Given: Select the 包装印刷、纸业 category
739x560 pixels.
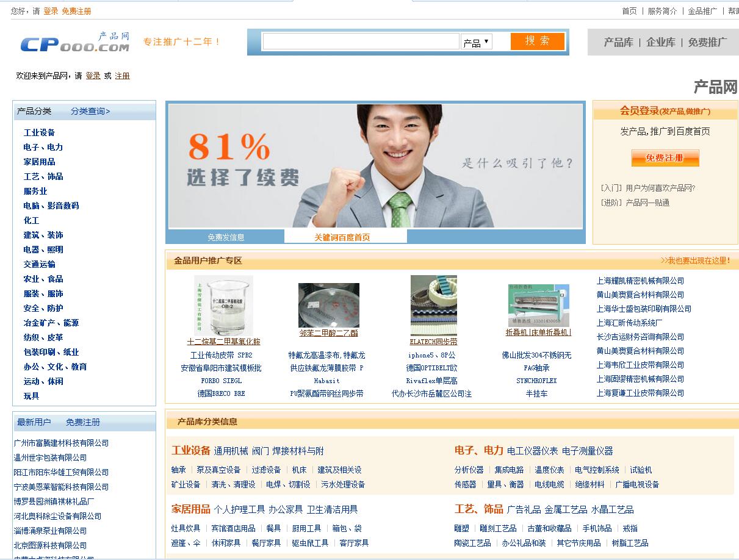Looking at the screenshot, I should pos(51,352).
